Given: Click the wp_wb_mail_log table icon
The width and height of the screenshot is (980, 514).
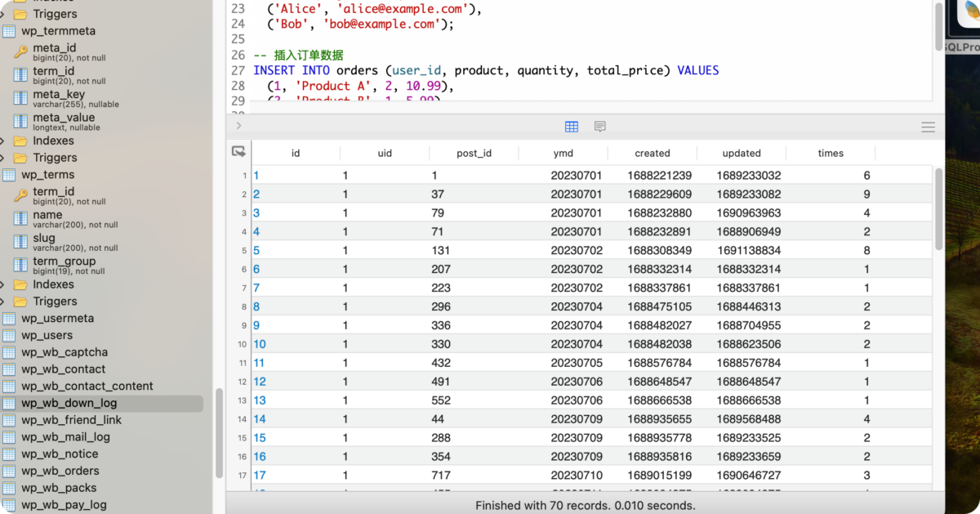Looking at the screenshot, I should click(x=9, y=437).
